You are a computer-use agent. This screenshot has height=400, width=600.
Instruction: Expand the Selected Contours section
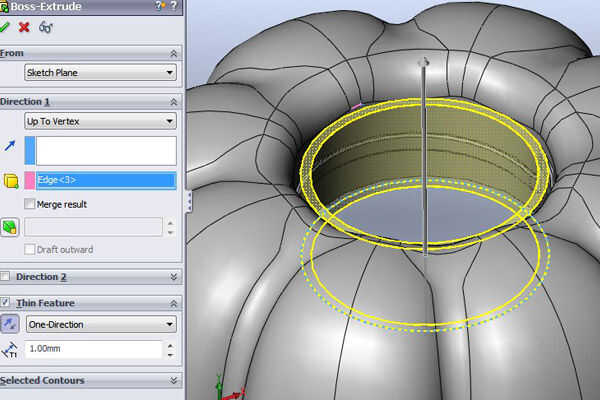pos(173,380)
